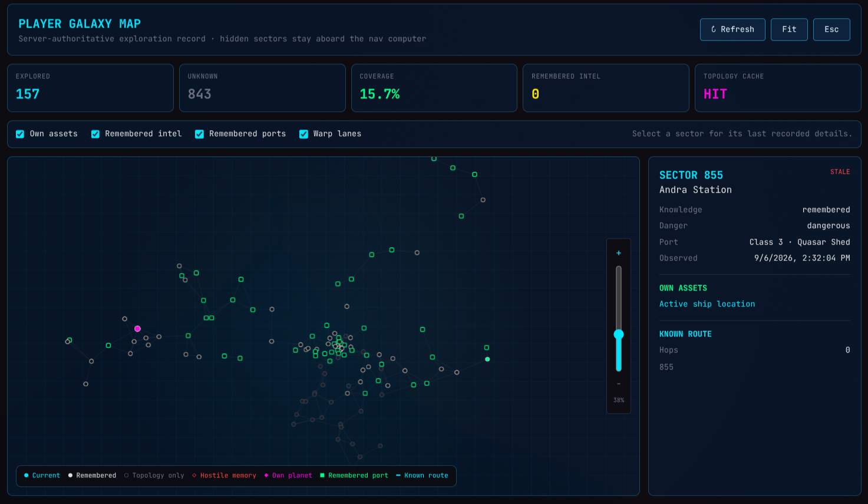Click the Refresh button
The image size is (868, 504).
click(732, 29)
